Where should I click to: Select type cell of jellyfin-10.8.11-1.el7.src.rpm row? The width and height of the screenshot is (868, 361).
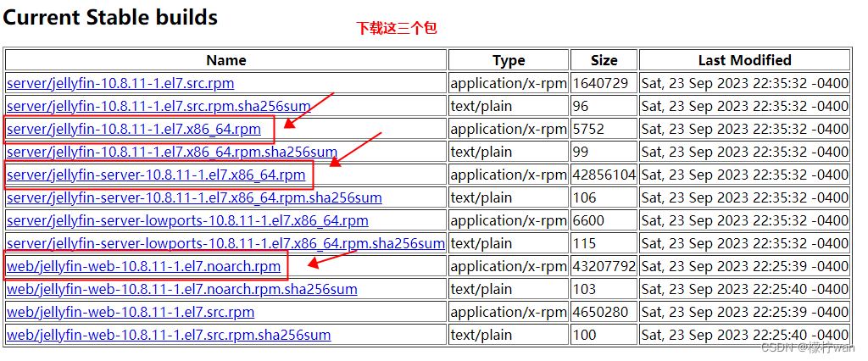pyautogui.click(x=509, y=84)
